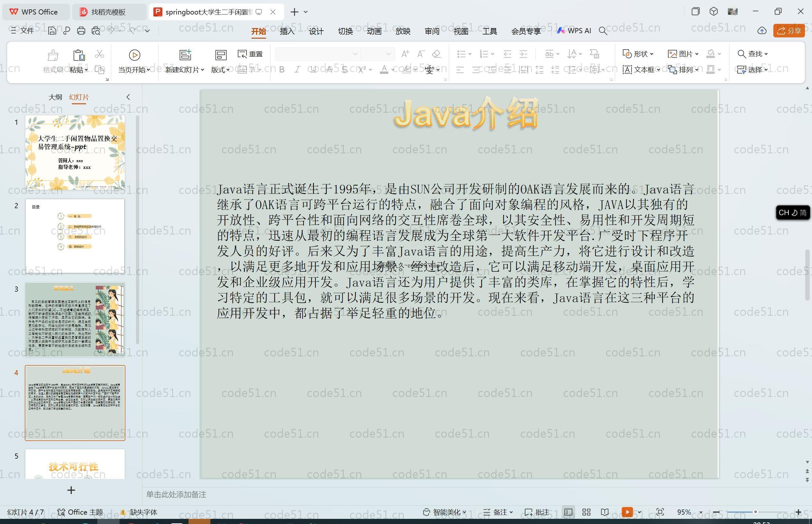Open the Review (审阅) ribbon tab
812x524 pixels.
pos(432,31)
